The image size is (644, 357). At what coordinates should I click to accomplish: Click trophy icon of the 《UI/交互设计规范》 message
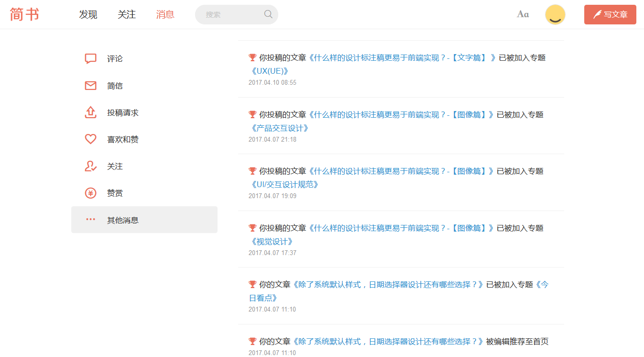pyautogui.click(x=252, y=171)
